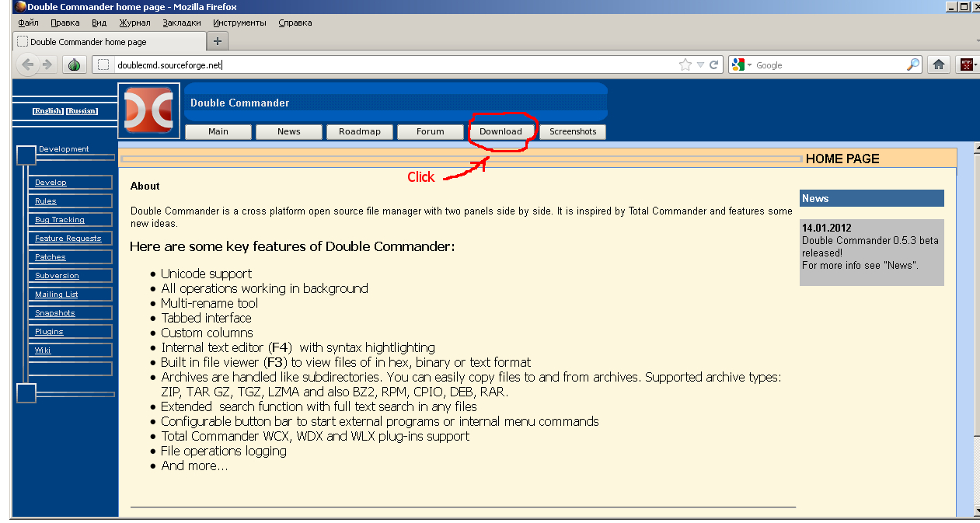Go to Firefox Home via house icon
This screenshot has width=980, height=523.
[939, 65]
